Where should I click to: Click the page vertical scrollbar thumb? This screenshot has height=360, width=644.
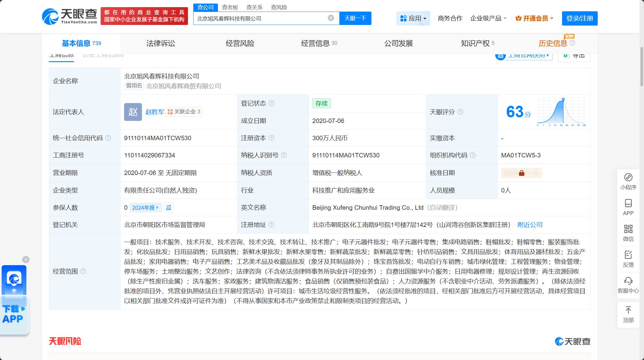(642, 67)
